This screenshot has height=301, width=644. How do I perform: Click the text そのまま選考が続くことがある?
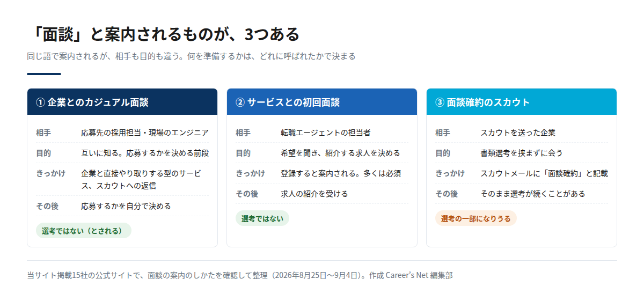pyautogui.click(x=533, y=194)
